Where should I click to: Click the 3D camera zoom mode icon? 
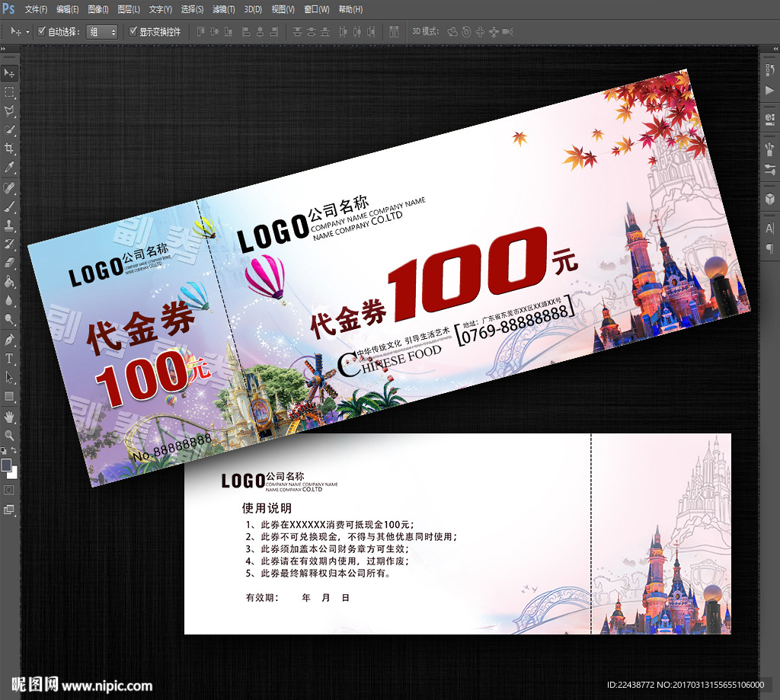[507, 32]
